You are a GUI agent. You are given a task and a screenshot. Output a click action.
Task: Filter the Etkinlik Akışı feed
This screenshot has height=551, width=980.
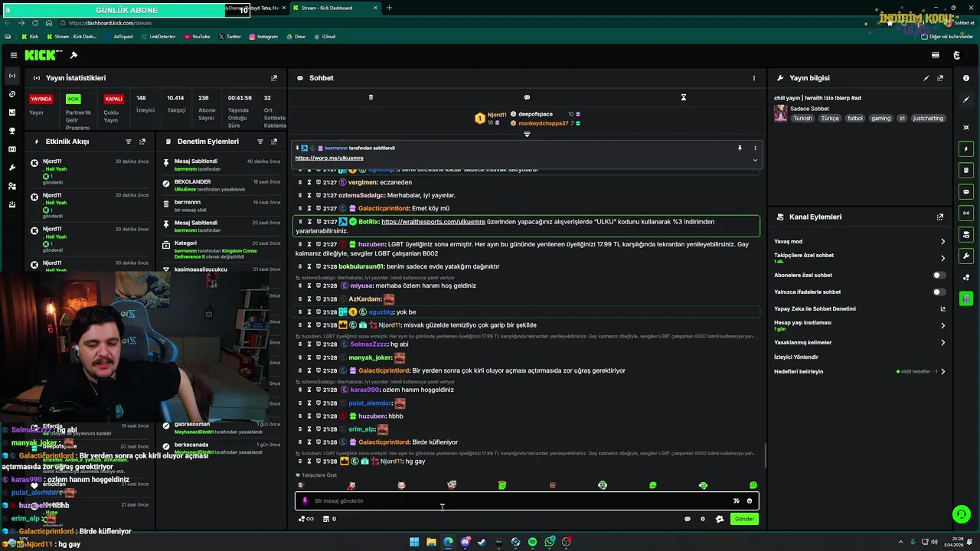pos(129,142)
